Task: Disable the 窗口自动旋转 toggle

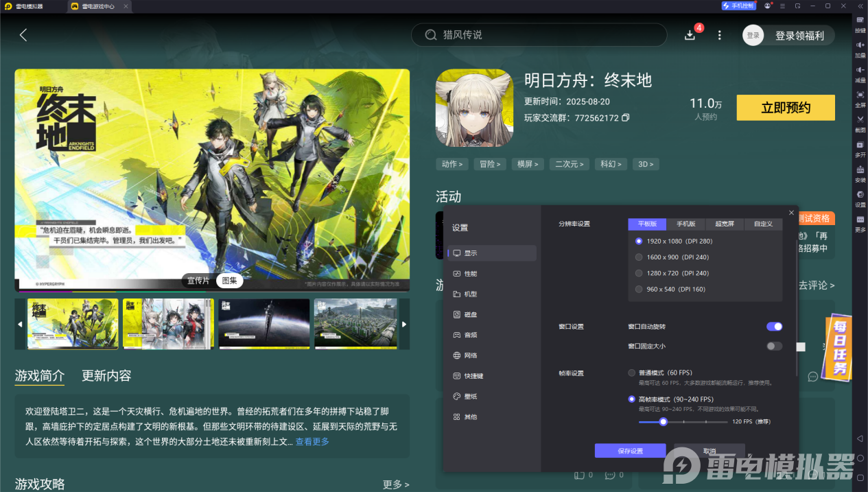Action: click(774, 326)
